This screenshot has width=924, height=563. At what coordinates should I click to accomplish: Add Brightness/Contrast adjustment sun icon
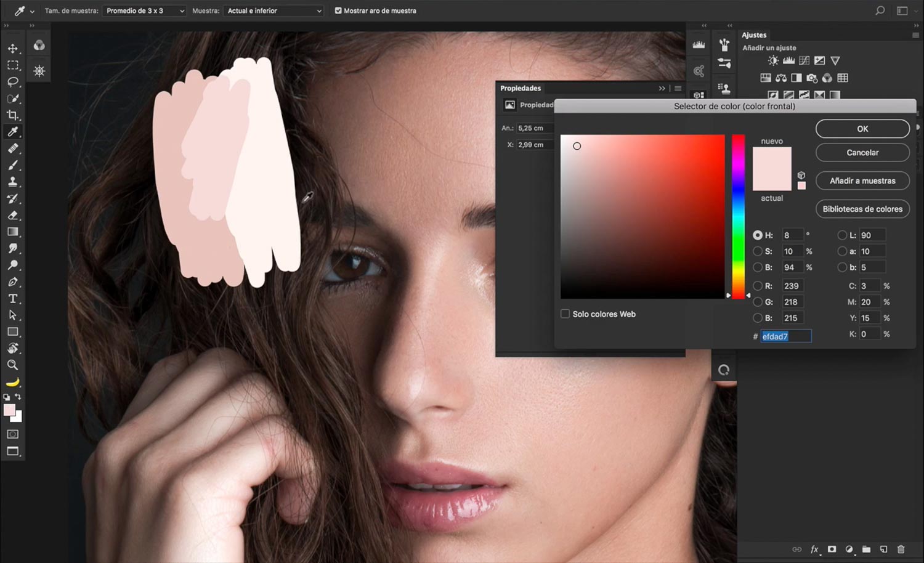(x=773, y=60)
